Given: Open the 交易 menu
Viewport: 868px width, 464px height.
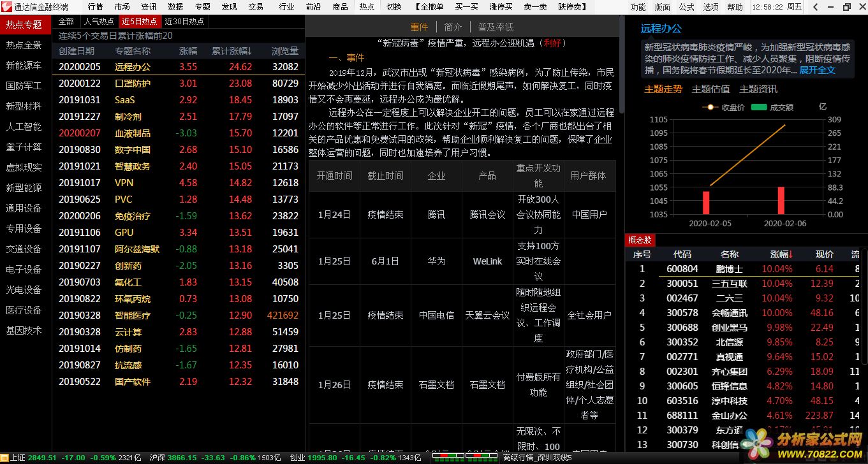Looking at the screenshot, I should (x=256, y=7).
